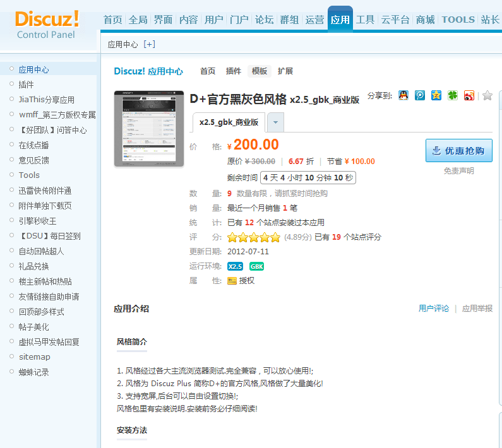Click the 授权 attribute icon
The image size is (502, 448).
coord(232,281)
